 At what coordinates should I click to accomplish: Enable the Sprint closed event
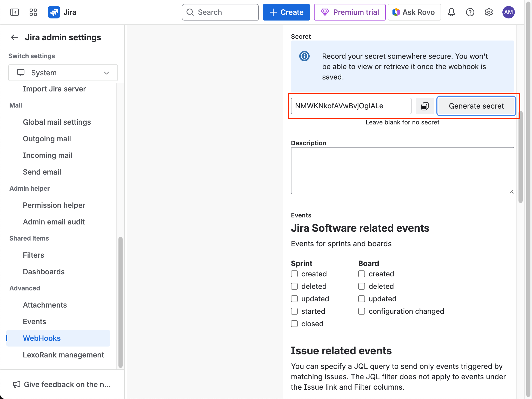click(294, 324)
